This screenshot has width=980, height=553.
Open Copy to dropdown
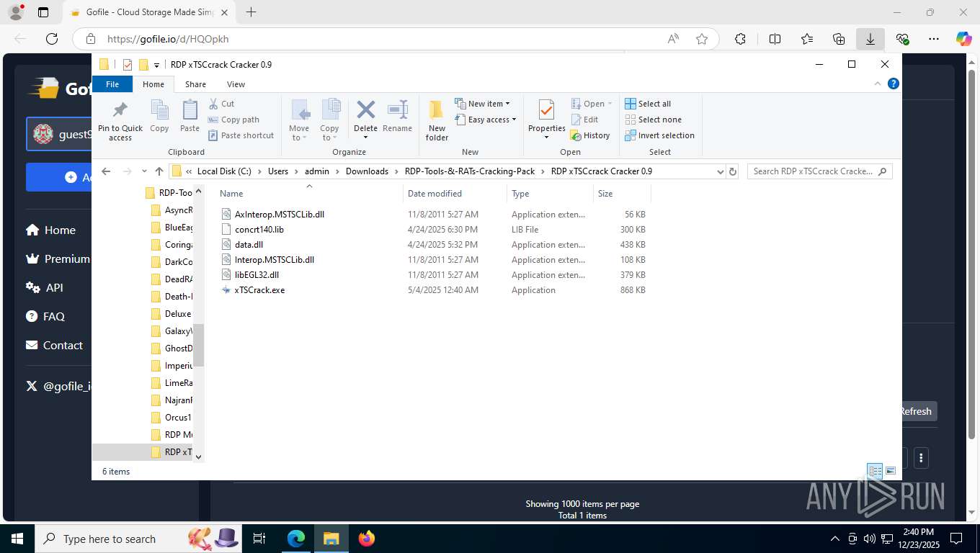pos(329,133)
